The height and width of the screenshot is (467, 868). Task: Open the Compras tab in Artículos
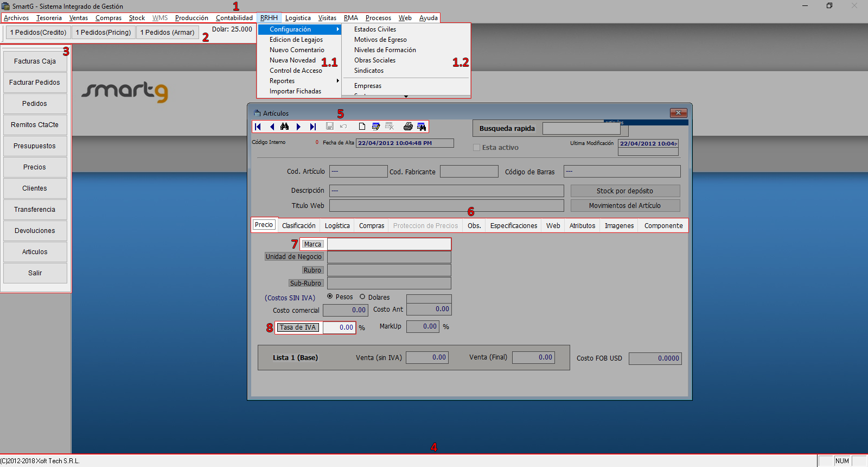point(372,225)
